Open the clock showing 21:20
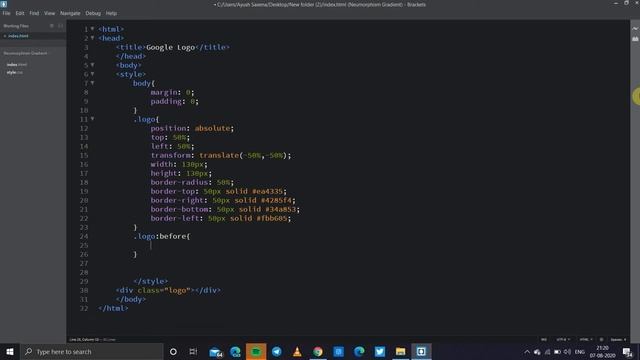640x360 pixels. 602,352
